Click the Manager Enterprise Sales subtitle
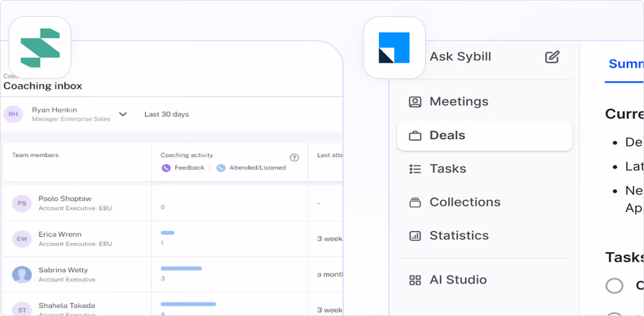Screen dimensions: 644x316 (71, 119)
